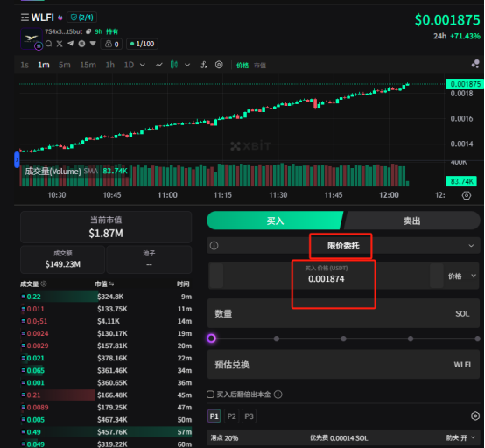
Task: Select preset P2
Action: (x=231, y=416)
